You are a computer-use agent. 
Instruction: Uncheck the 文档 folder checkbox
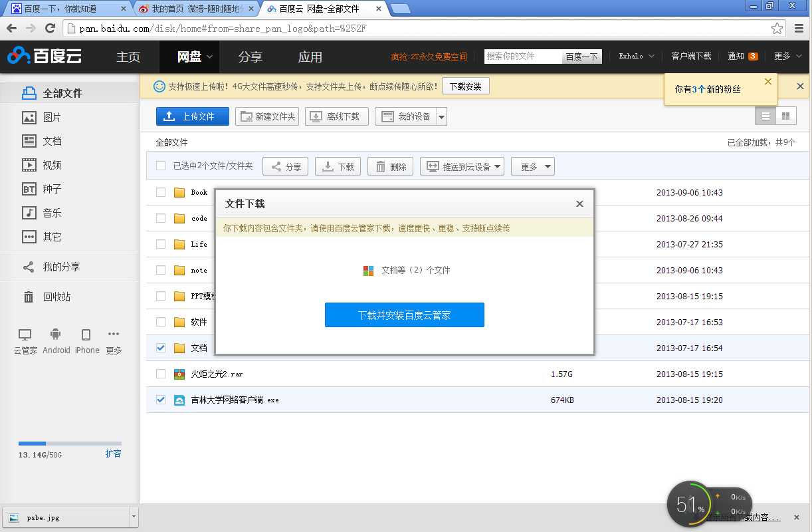(160, 348)
